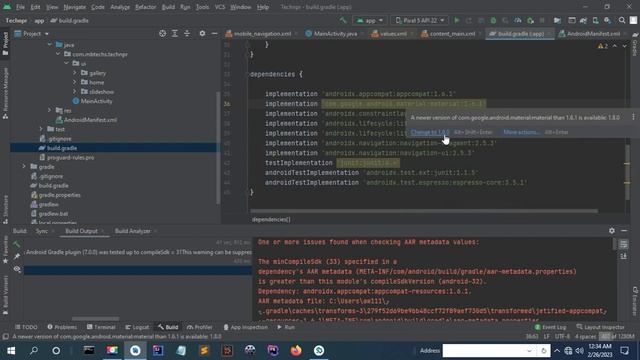Open the profiler gauge icon in toolbar
This screenshot has height=360, width=640.
coord(518,20)
